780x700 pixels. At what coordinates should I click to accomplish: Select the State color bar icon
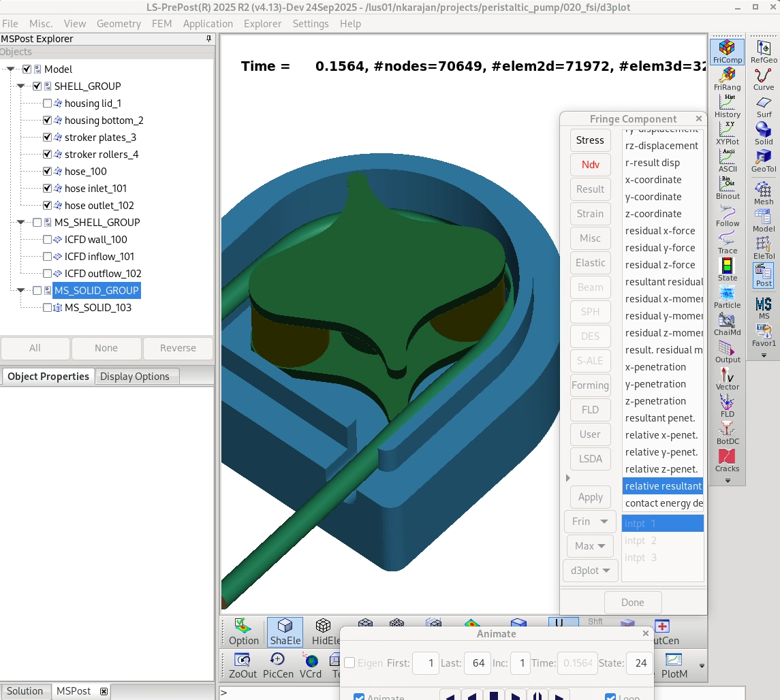[x=727, y=270]
